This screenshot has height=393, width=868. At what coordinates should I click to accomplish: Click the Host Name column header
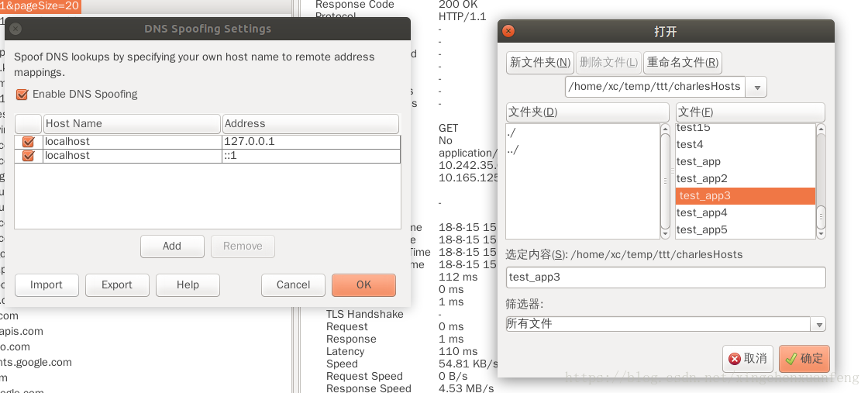coord(132,124)
